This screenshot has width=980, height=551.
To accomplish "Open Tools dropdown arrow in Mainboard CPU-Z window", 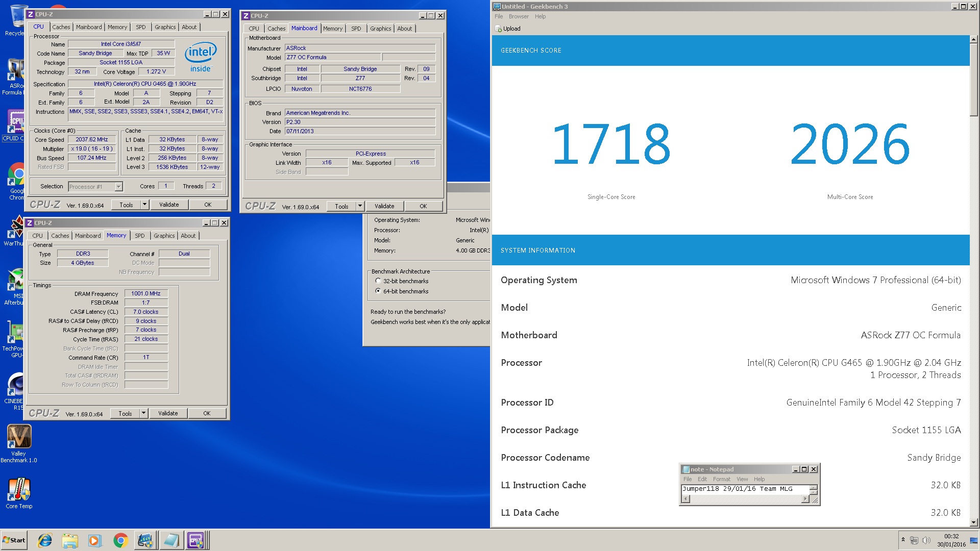I will tap(360, 206).
